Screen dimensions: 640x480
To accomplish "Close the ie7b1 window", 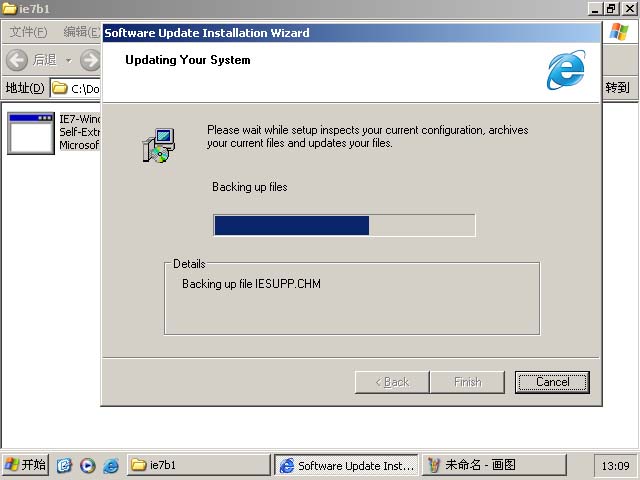I will tap(630, 9).
